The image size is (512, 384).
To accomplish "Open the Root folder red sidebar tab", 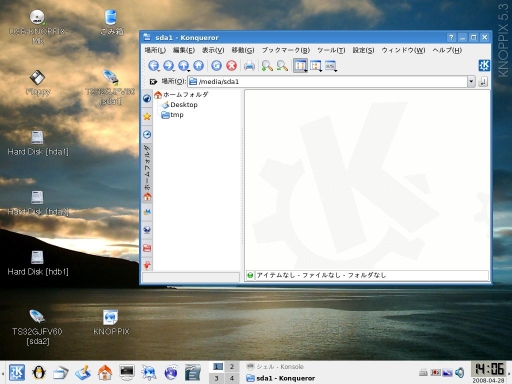I will tap(147, 248).
